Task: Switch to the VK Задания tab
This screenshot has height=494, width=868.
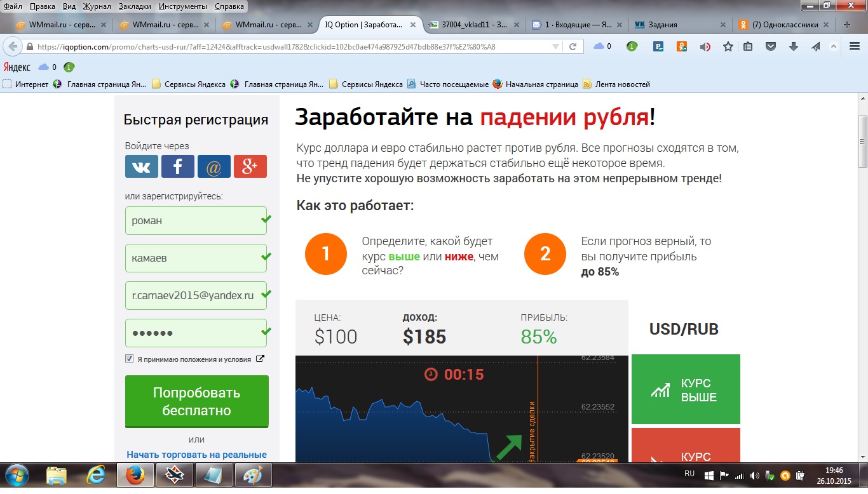Action: (680, 25)
